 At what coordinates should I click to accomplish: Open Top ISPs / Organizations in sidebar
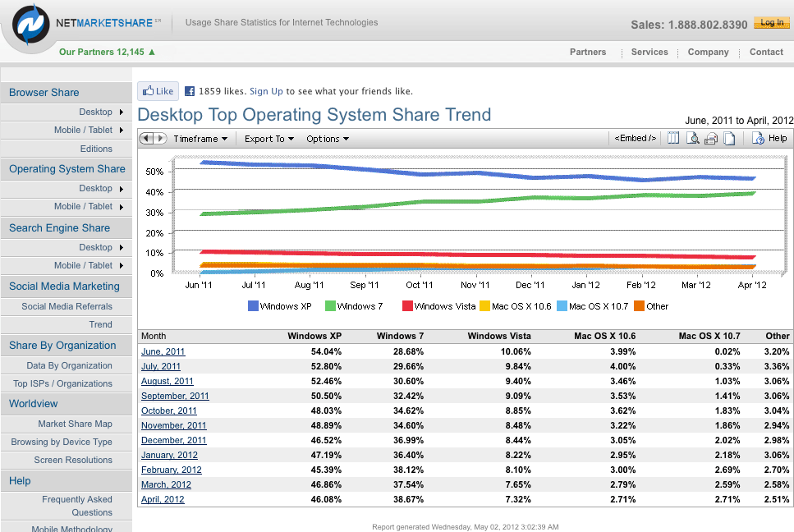coord(62,383)
